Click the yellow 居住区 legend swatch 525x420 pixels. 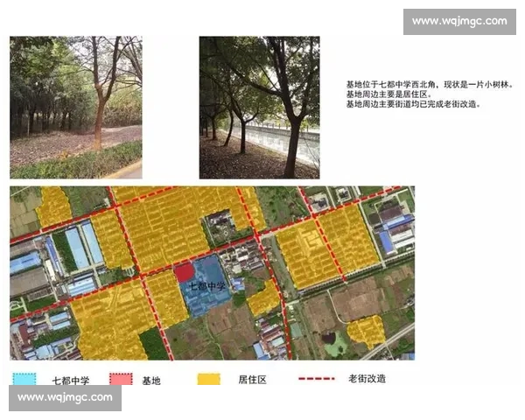click(x=209, y=379)
